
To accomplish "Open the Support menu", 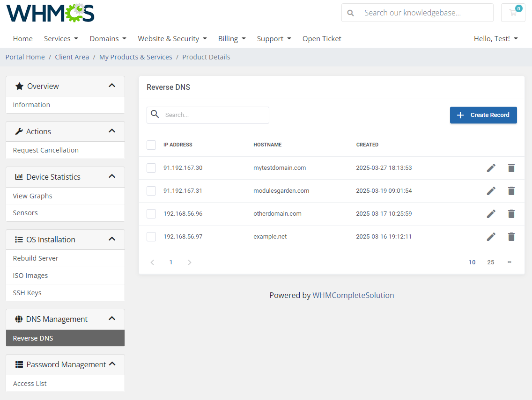I will [x=274, y=38].
